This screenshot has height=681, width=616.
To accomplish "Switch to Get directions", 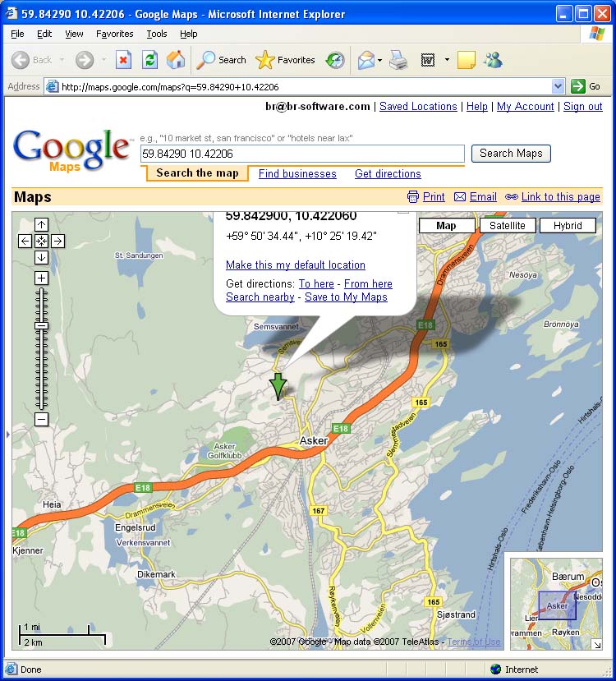I will coord(388,173).
